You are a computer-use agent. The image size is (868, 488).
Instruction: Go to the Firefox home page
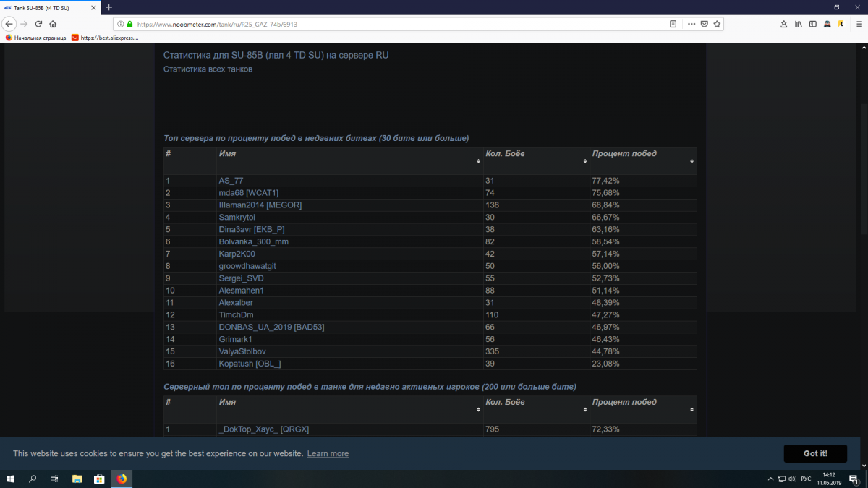click(x=53, y=24)
